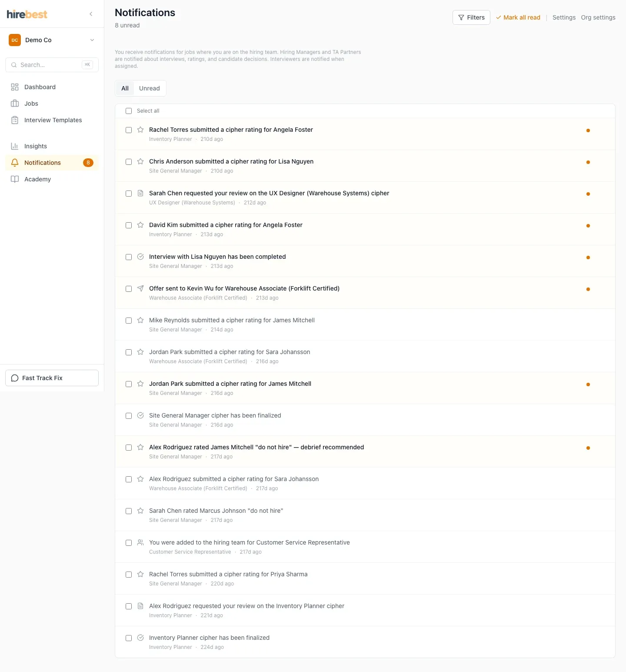Click the check-circle icon for Lisa Nguyen interview completed
This screenshot has width=626, height=672.
[x=140, y=257]
